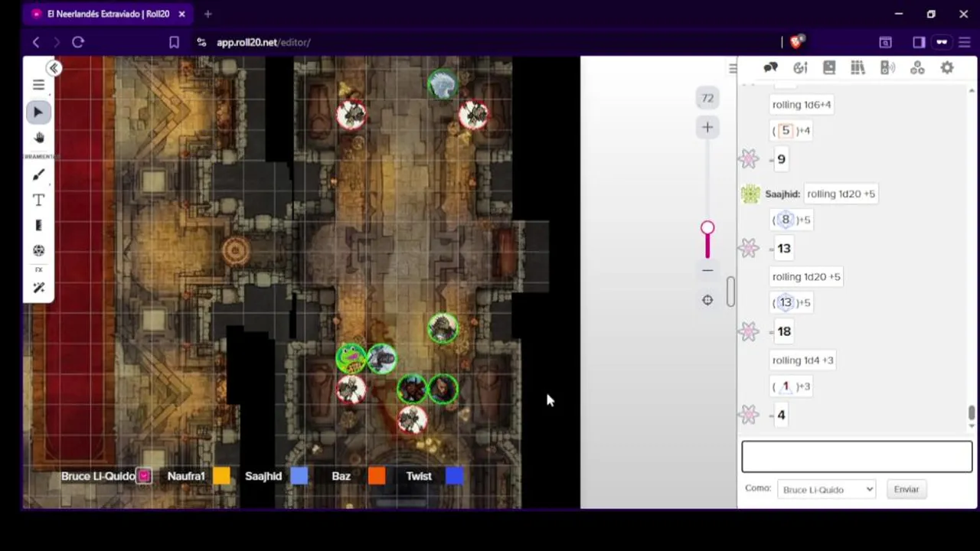Pick the Text tool
The height and width of the screenshot is (551, 980).
coord(38,200)
